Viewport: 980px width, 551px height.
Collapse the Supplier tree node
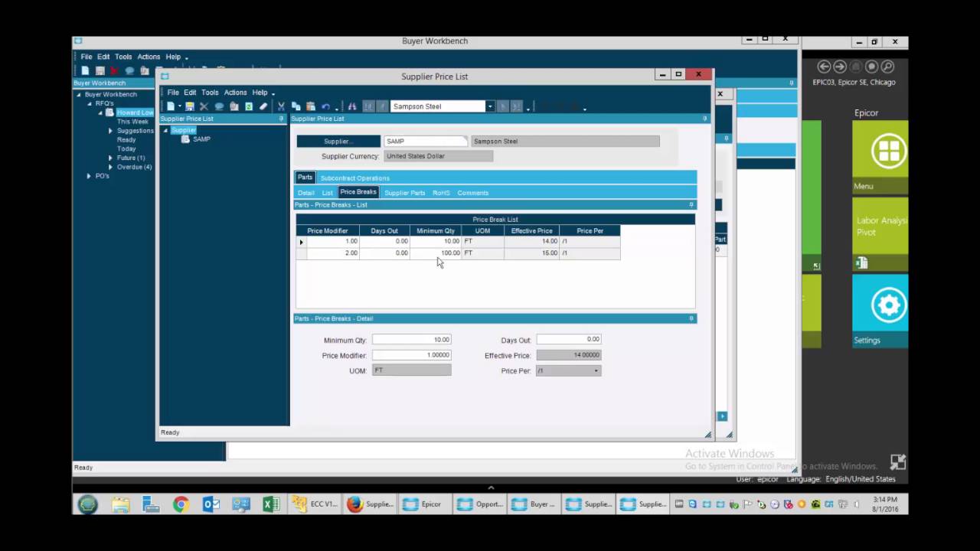(165, 131)
